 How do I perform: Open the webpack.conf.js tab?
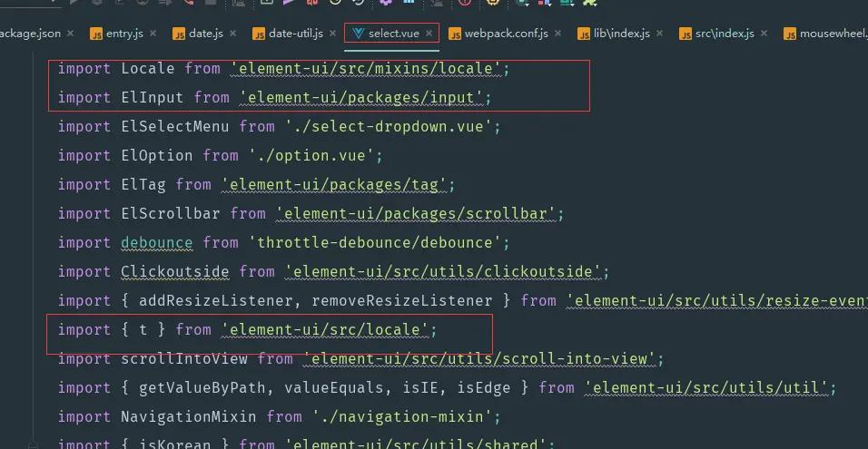pos(506,34)
